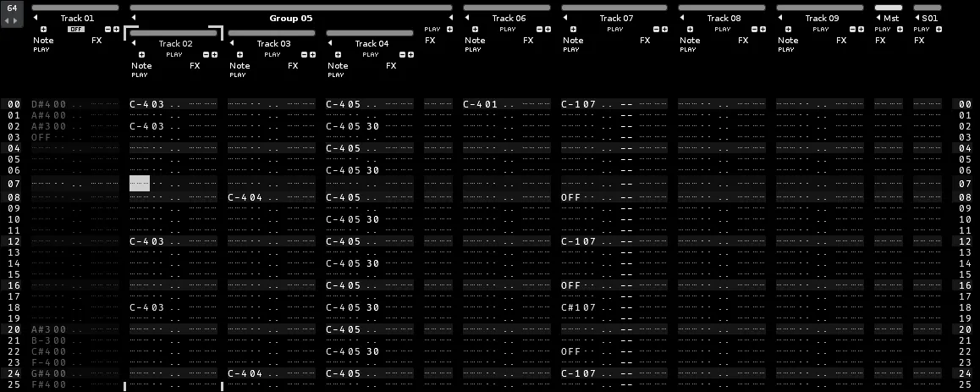Add a note column to Track 07
This screenshot has width=980, height=392.
tap(573, 29)
